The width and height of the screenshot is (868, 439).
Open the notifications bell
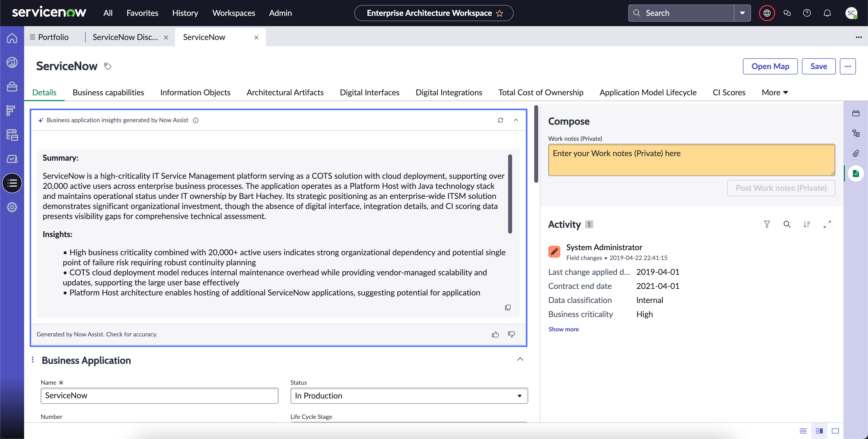(x=827, y=13)
